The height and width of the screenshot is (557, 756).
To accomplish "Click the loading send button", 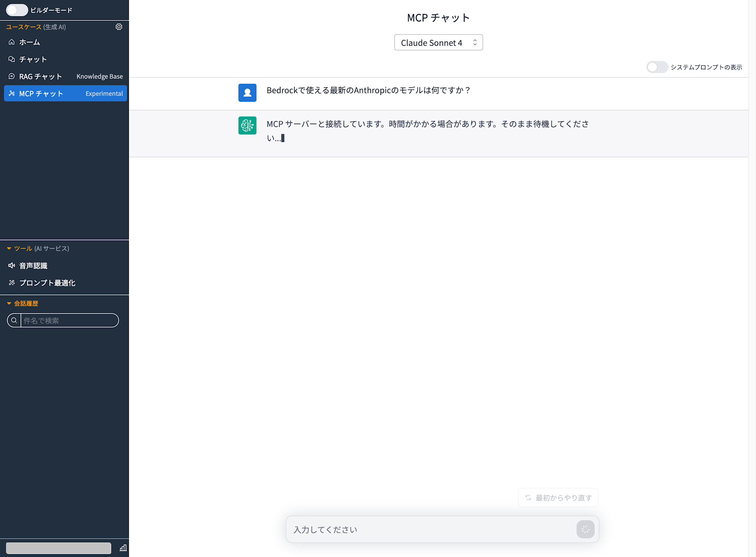I will [586, 529].
